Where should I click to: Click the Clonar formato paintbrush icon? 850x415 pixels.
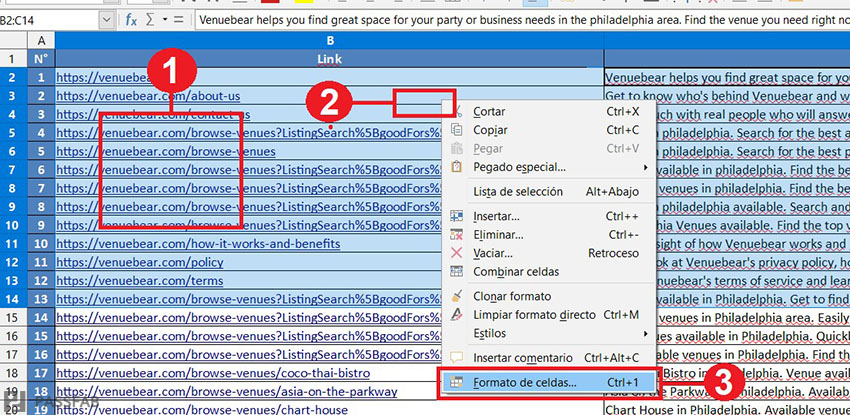(457, 297)
